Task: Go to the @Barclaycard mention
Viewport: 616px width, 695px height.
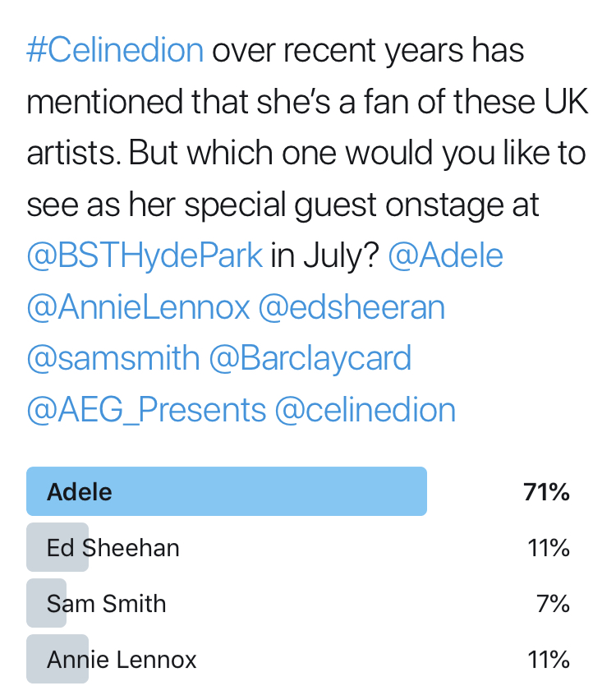Action: (x=310, y=358)
